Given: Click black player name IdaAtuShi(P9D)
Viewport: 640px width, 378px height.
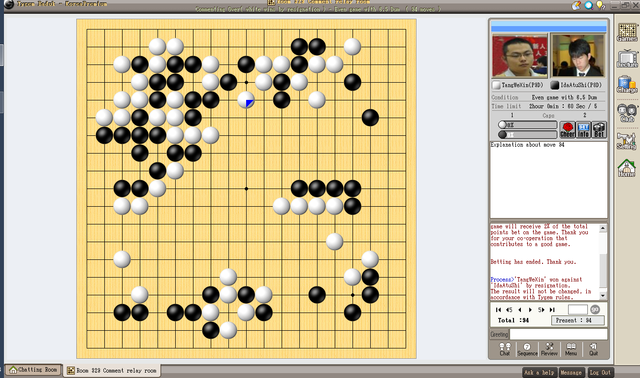Looking at the screenshot, I should click(581, 85).
